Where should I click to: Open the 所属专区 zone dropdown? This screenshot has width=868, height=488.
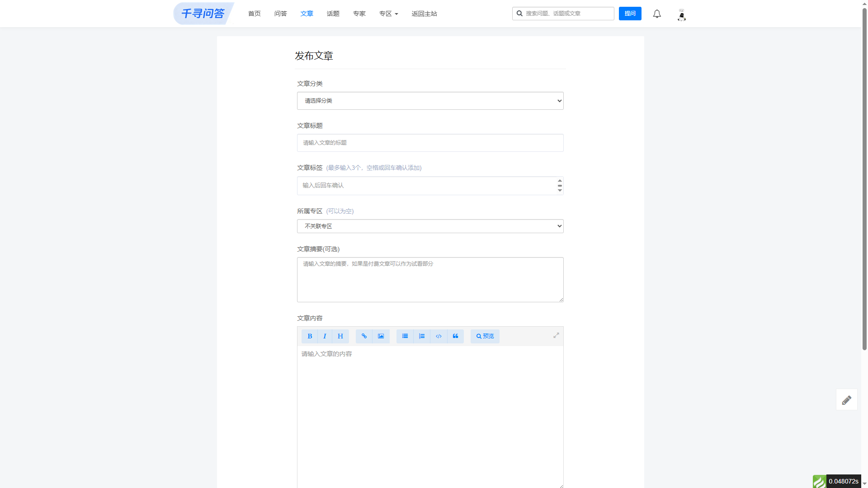pos(430,226)
